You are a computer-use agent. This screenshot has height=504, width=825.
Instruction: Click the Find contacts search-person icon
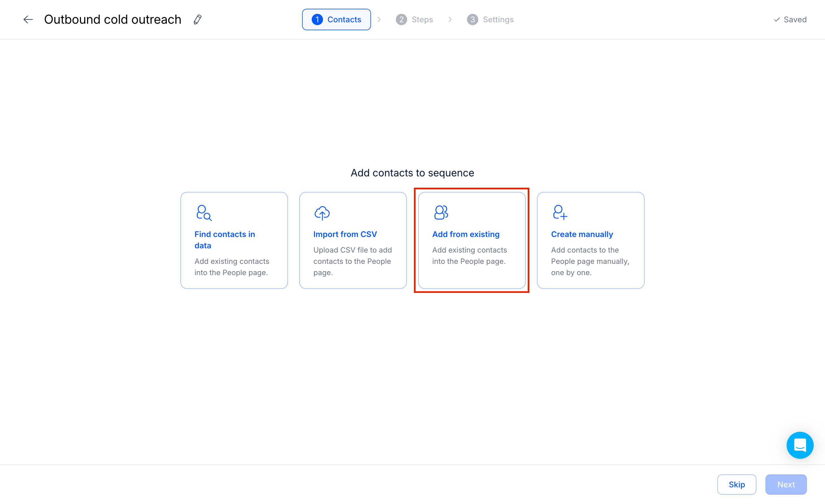[204, 213]
